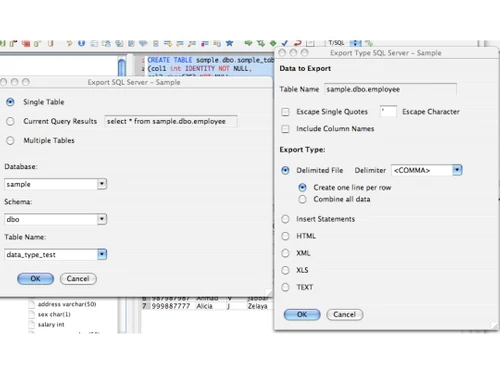The width and height of the screenshot is (500, 375).
Task: Click column icon beside address varchar(50)
Action: 32,304
